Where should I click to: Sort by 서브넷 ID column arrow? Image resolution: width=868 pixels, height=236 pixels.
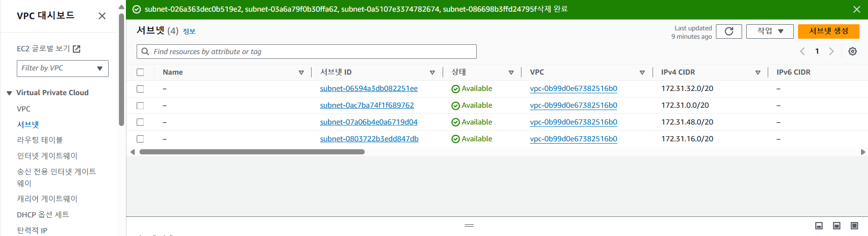click(432, 72)
